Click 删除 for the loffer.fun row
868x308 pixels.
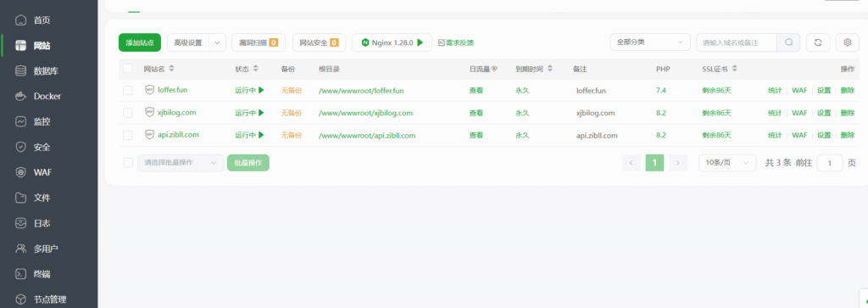(x=847, y=90)
